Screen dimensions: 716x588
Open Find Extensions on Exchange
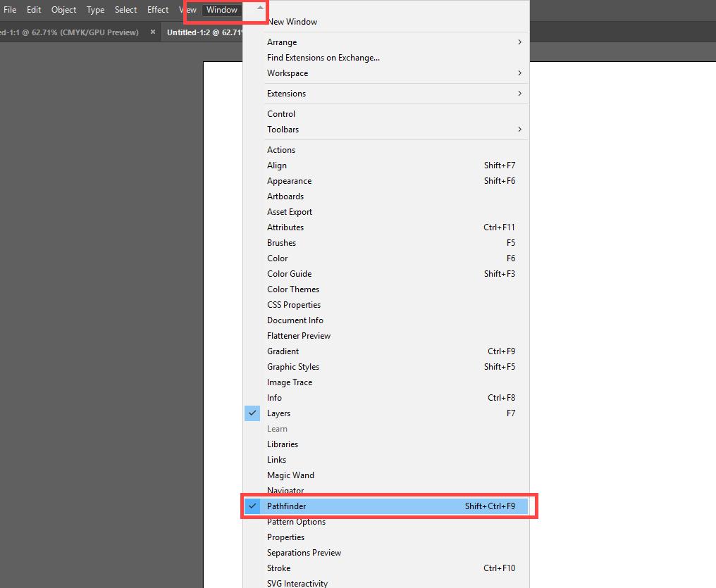(x=323, y=58)
